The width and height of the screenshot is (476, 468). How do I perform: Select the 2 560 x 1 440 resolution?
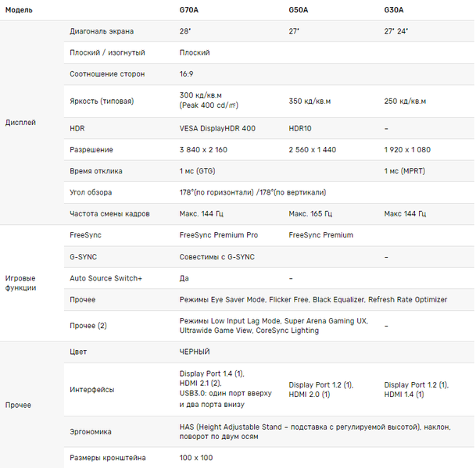click(x=312, y=149)
